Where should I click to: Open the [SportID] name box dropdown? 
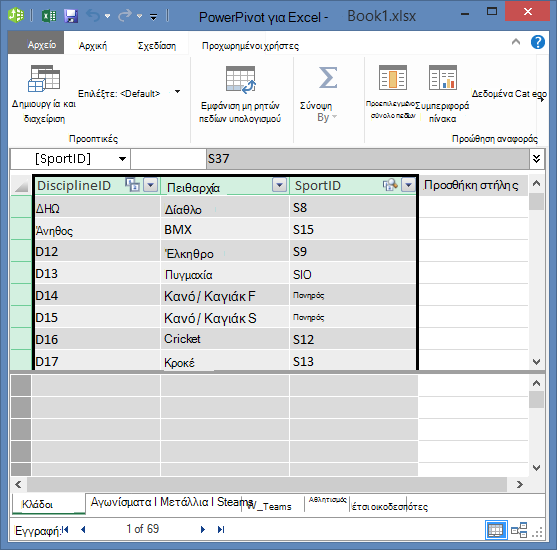(122, 159)
